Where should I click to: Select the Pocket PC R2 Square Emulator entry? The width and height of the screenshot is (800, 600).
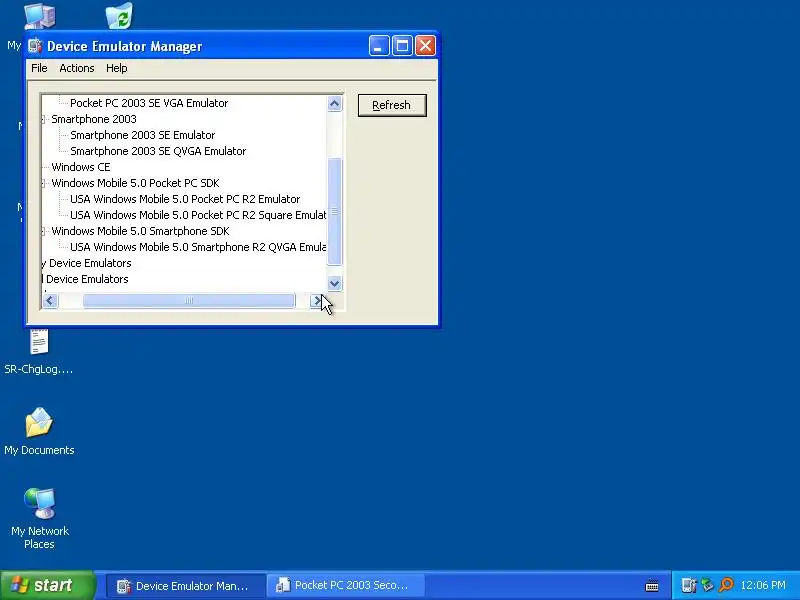(198, 215)
